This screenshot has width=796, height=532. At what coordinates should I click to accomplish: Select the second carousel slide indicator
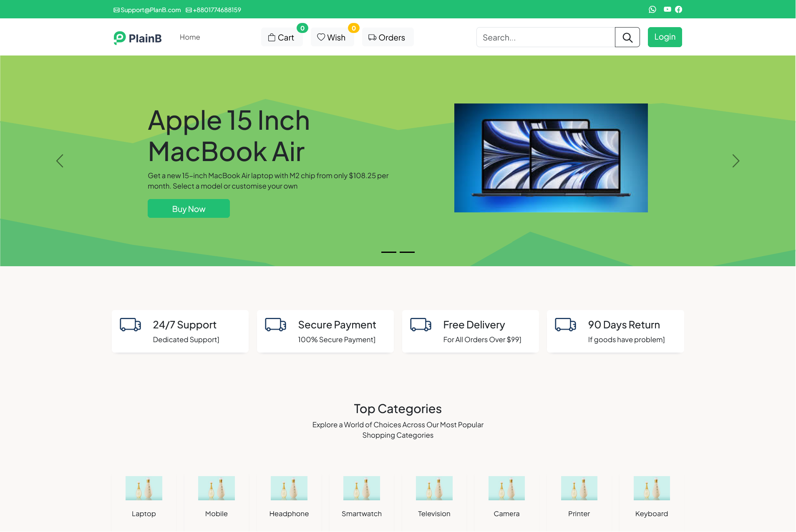pos(407,252)
